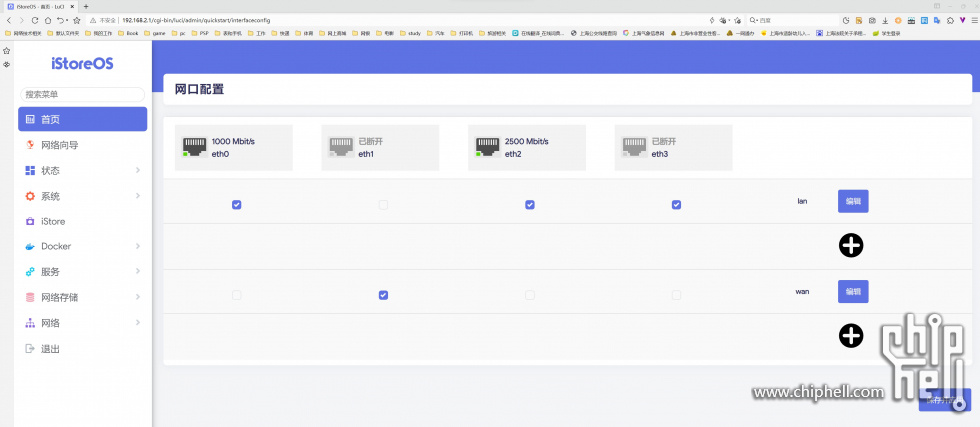Expand the 状态 status submenu arrow
980x427 pixels.
[x=138, y=170]
